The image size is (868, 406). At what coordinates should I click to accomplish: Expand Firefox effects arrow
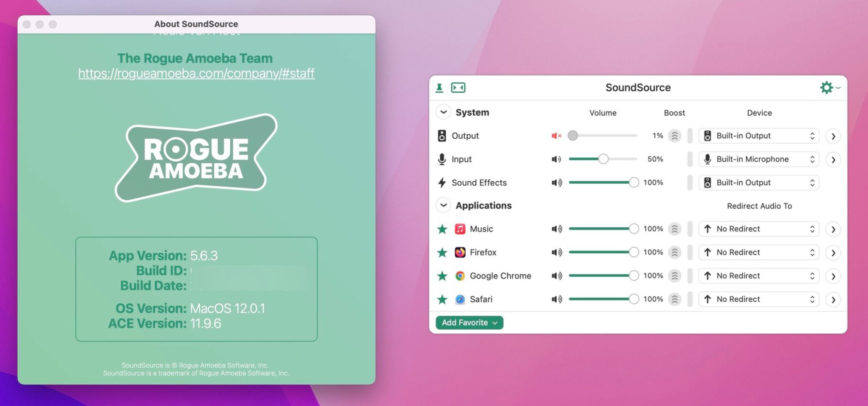833,253
